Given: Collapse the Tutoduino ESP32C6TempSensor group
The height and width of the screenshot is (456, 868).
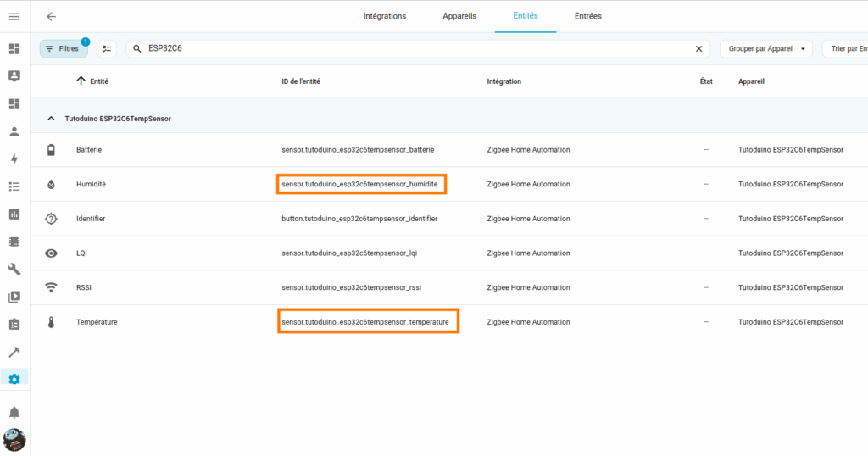Looking at the screenshot, I should [x=51, y=119].
